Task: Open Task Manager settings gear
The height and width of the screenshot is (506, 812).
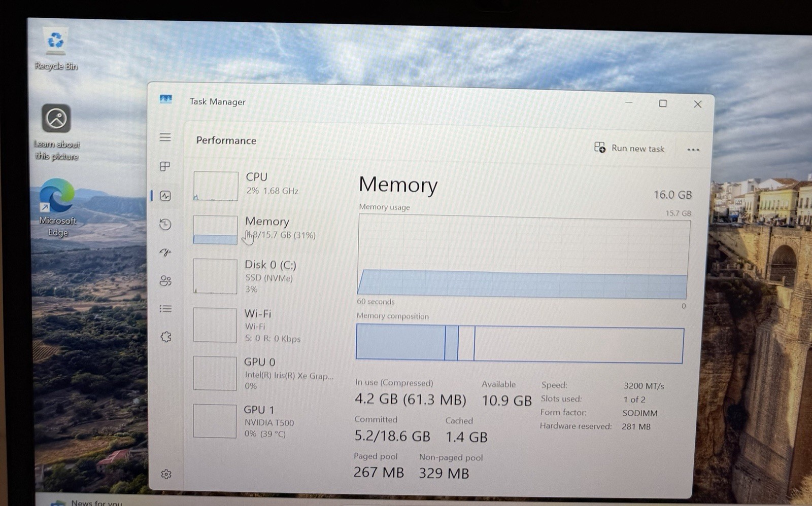Action: pyautogui.click(x=166, y=474)
